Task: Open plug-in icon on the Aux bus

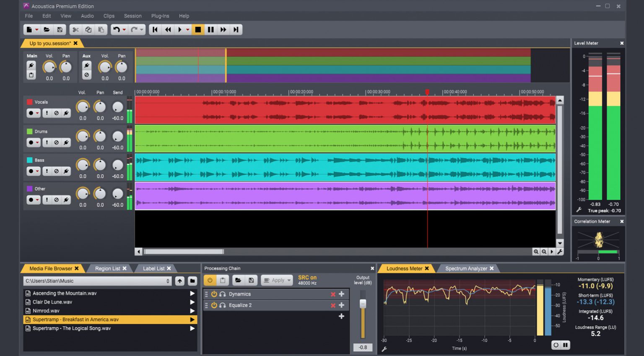Action: [x=86, y=65]
